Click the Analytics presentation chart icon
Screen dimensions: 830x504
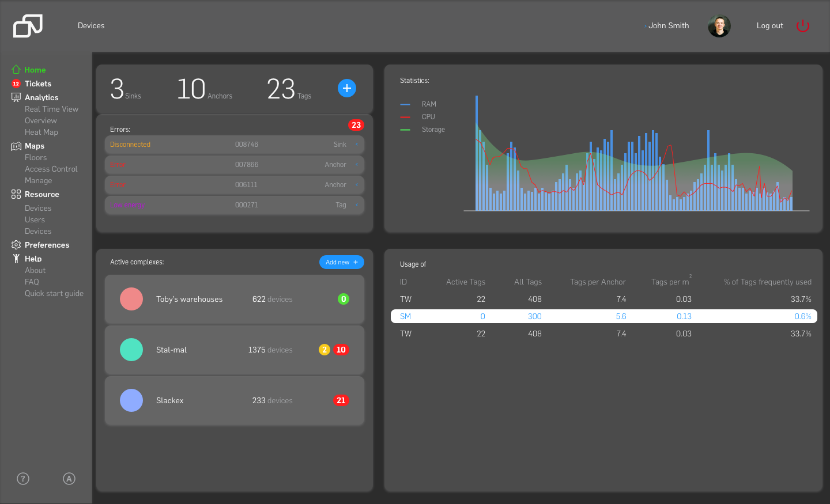pos(16,97)
